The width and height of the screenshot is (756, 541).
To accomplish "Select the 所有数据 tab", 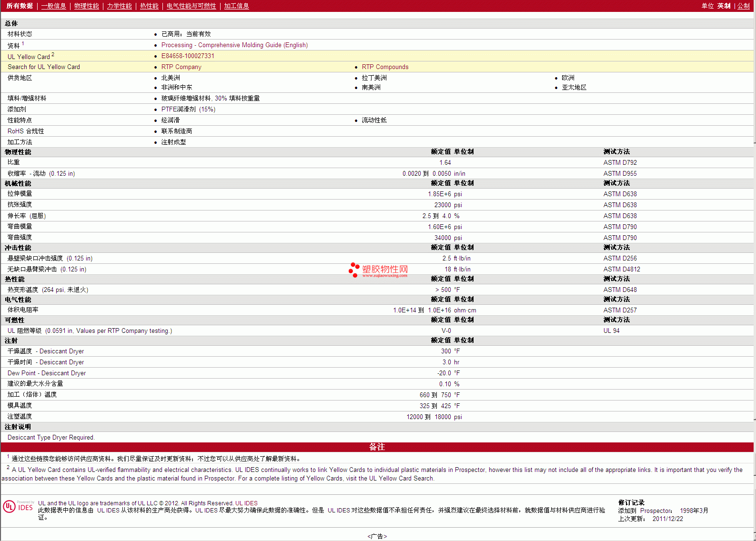I will [20, 6].
